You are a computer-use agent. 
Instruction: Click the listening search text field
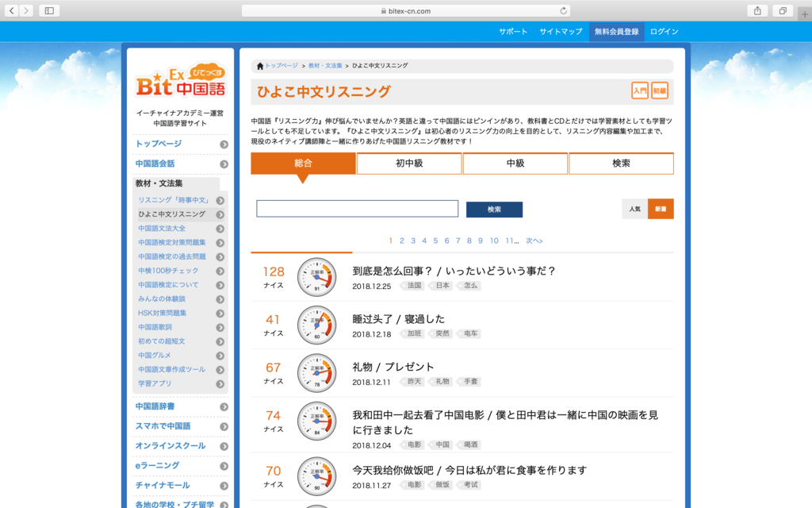(358, 209)
